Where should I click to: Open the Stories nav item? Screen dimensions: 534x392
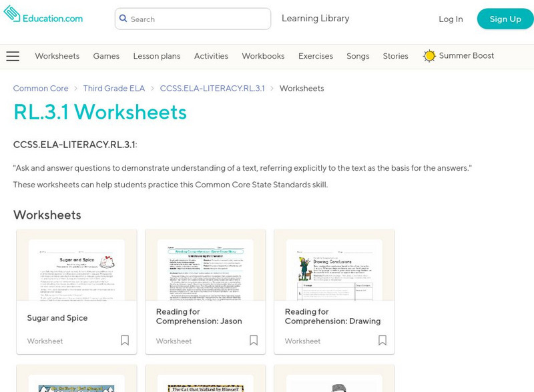click(x=395, y=56)
